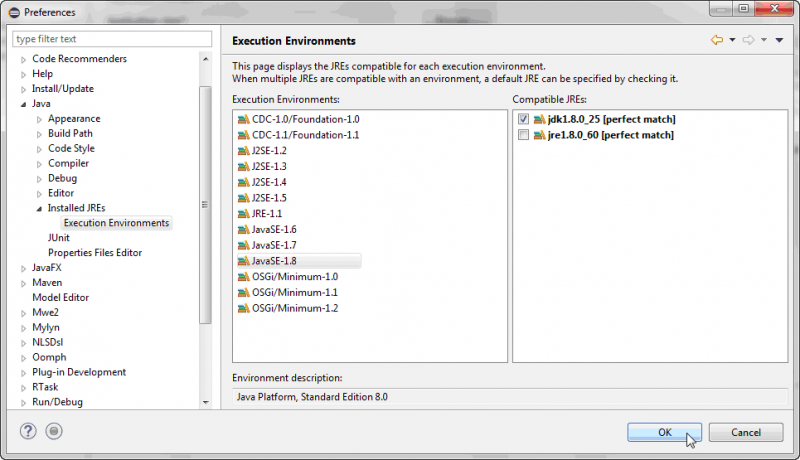Check jre1.8.0_60 as default JRE
The width and height of the screenshot is (800, 460).
click(x=523, y=135)
